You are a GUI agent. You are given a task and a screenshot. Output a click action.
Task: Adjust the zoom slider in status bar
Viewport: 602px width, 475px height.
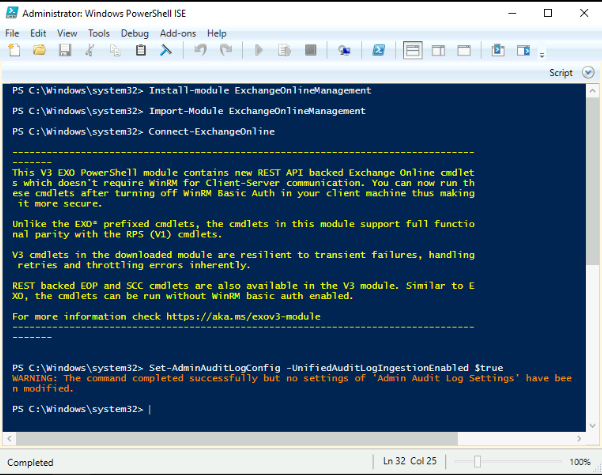click(x=478, y=461)
